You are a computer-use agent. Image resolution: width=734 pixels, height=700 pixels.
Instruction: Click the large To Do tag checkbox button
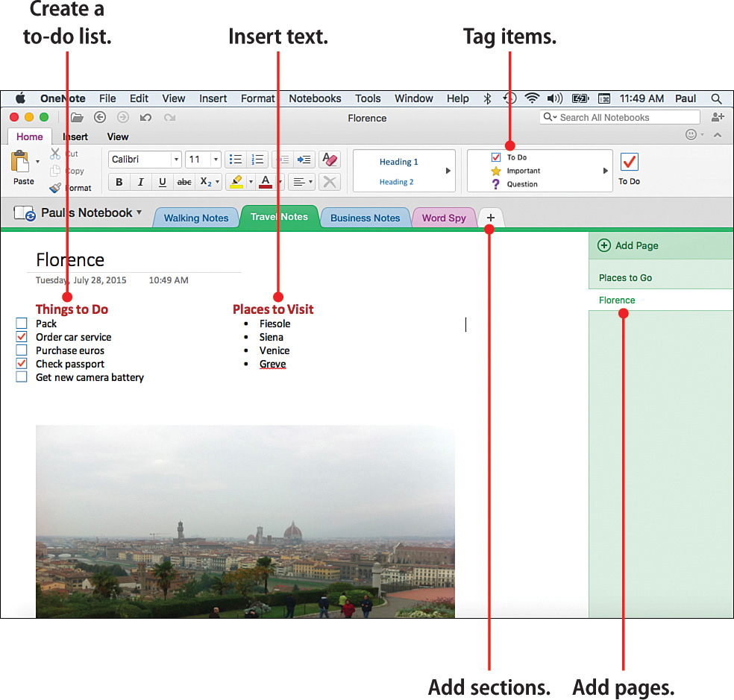[629, 163]
